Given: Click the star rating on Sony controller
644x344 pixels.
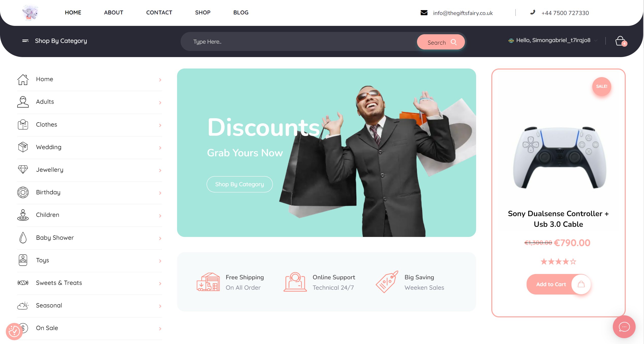Looking at the screenshot, I should click(x=558, y=262).
